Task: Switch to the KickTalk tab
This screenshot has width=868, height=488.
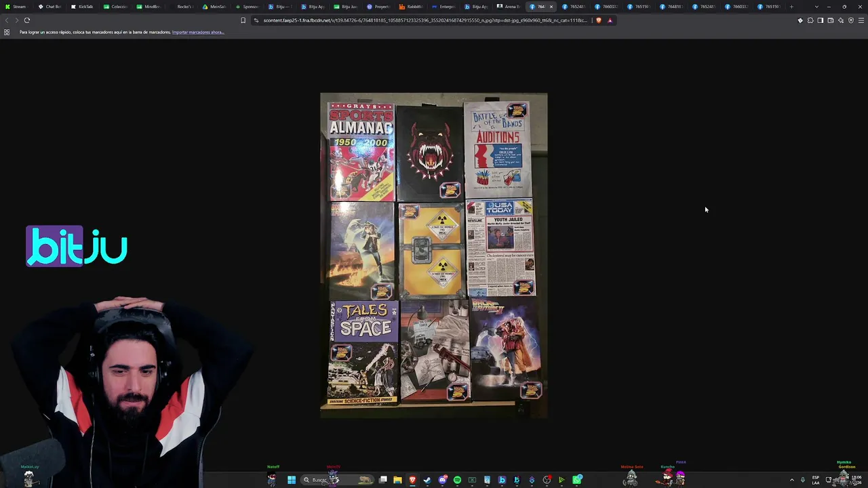Action: tap(83, 7)
